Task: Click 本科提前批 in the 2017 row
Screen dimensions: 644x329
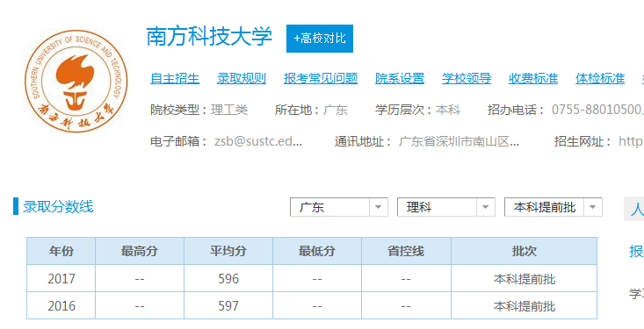Action: click(x=524, y=279)
